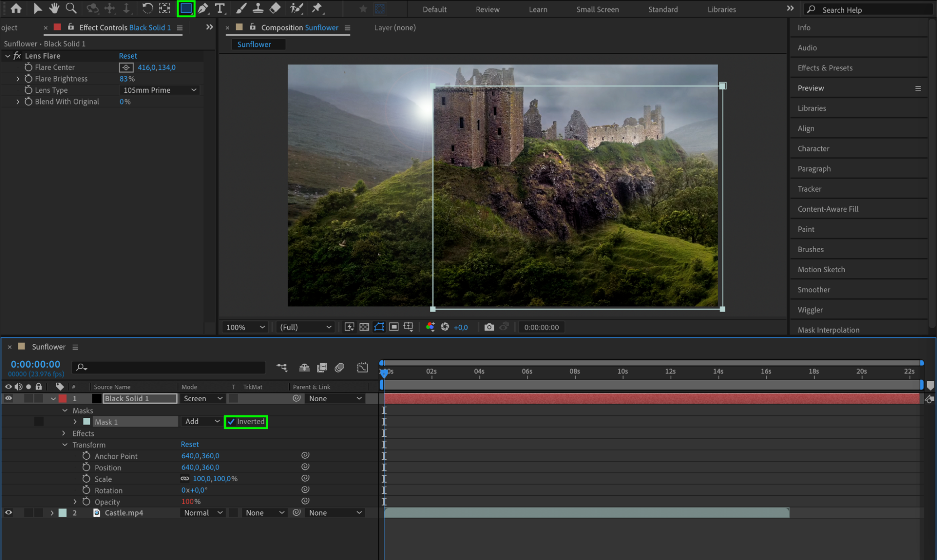This screenshot has width=937, height=560.
Task: Toggle mask and shape path visibility icon
Action: [379, 327]
